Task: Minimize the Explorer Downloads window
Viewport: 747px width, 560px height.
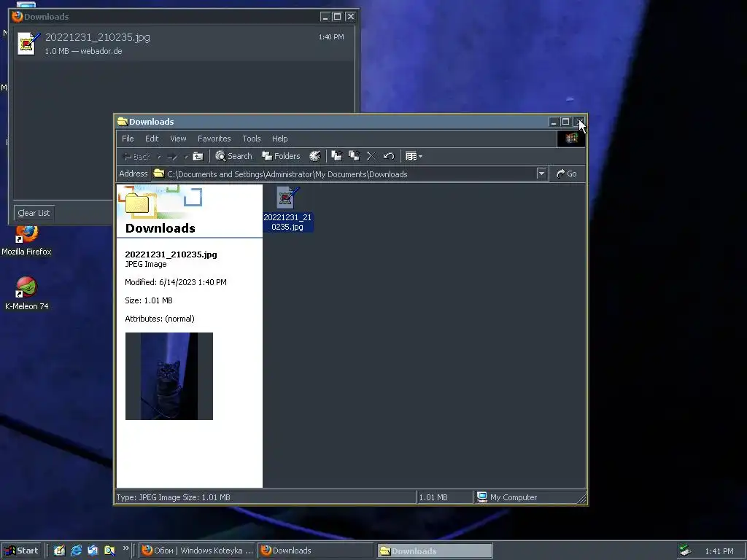Action: 553,122
